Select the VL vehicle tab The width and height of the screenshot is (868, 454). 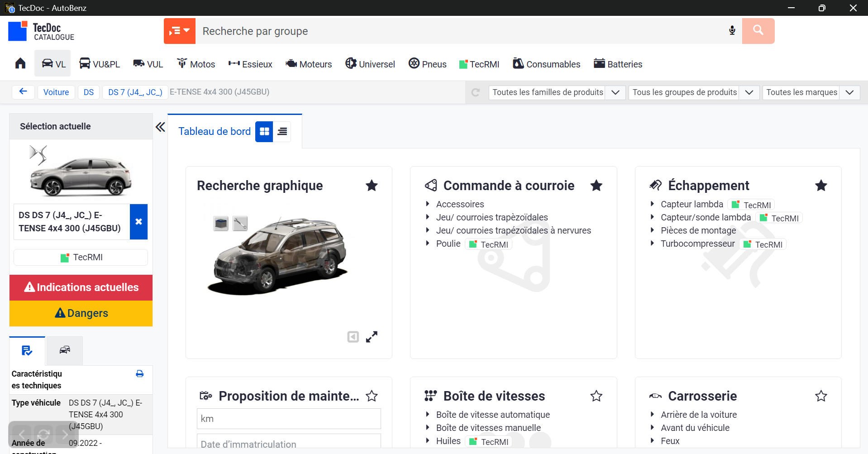[53, 64]
